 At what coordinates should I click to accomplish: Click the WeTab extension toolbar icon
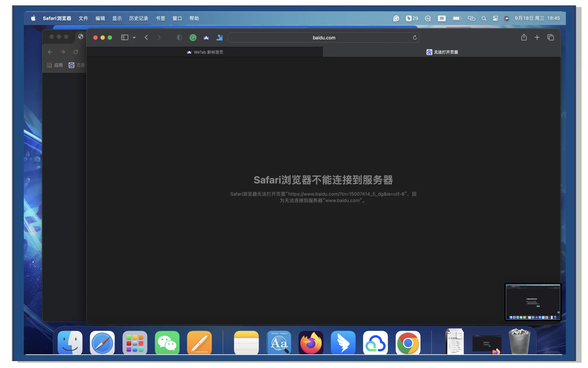(206, 38)
